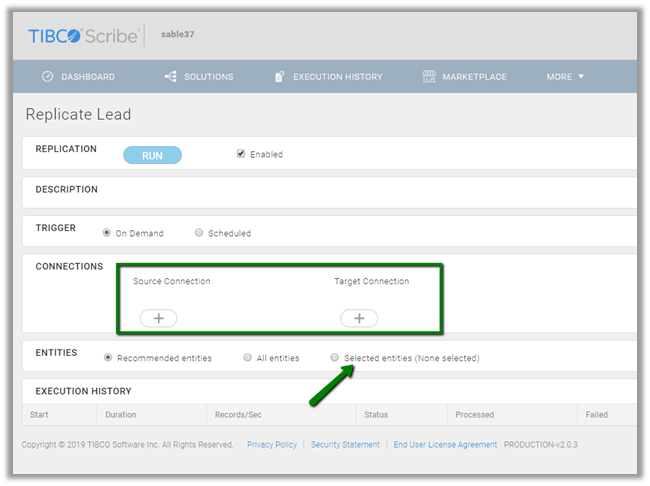Click the Solutions nodes icon
650x486 pixels.
coord(170,77)
